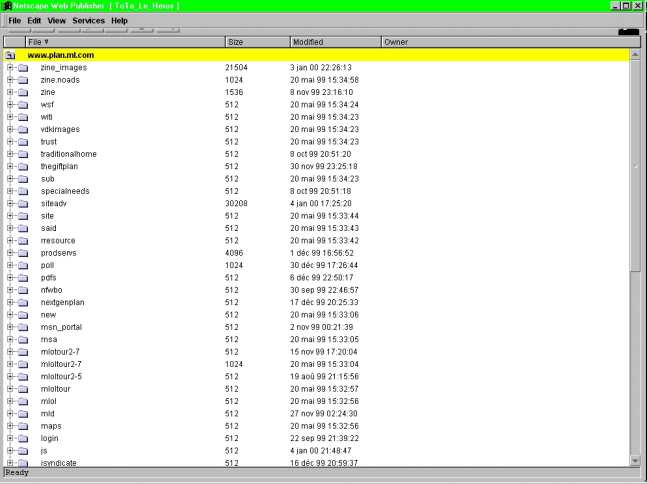647x484 pixels.
Task: Expand the trust folder
Action: click(x=10, y=142)
